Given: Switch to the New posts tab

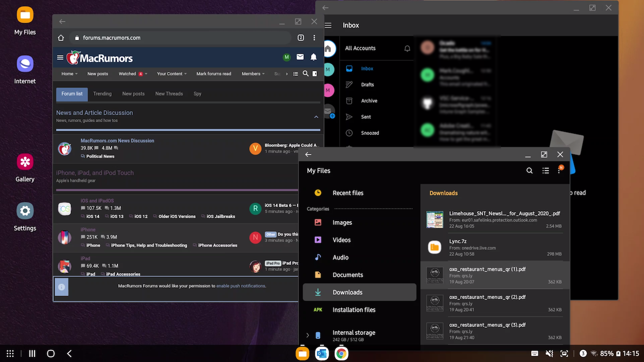Looking at the screenshot, I should tap(133, 94).
